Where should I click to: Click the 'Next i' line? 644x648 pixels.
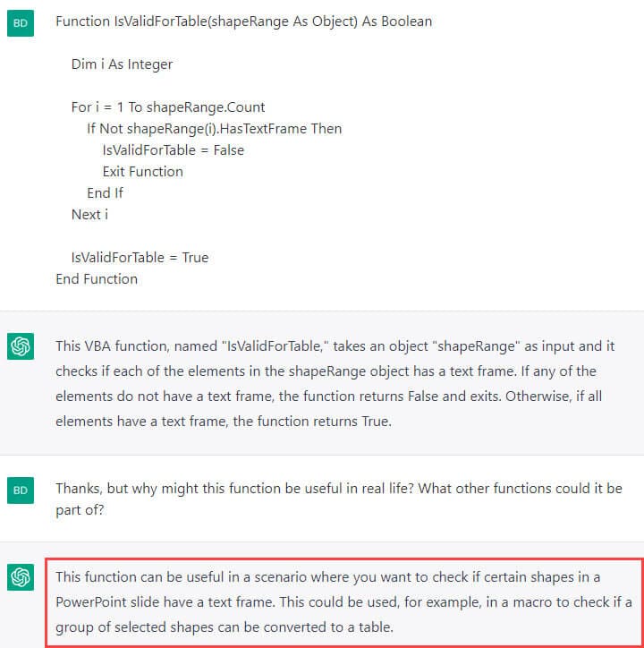tap(89, 215)
